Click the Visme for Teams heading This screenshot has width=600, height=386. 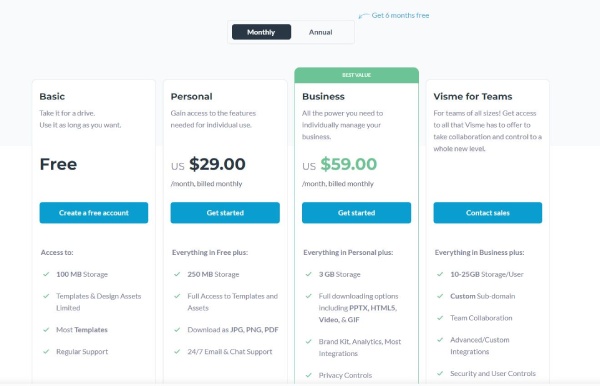[473, 96]
